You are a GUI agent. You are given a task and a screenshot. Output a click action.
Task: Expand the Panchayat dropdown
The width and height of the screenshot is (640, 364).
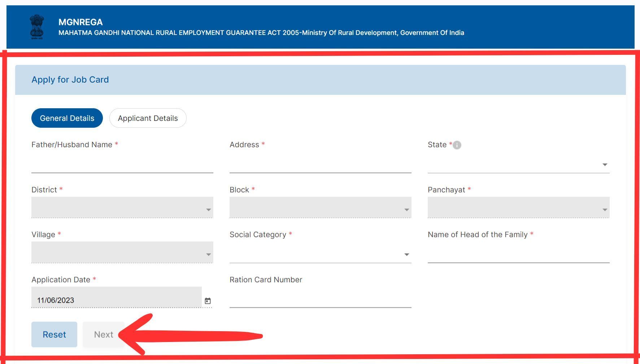pyautogui.click(x=518, y=208)
